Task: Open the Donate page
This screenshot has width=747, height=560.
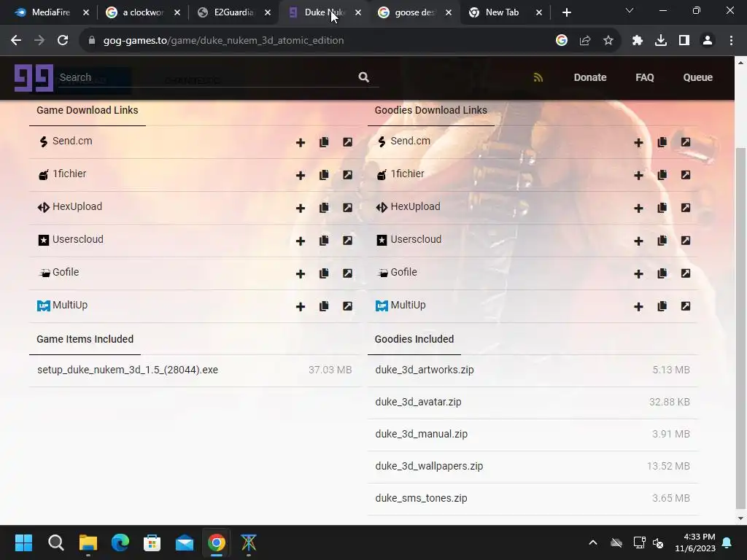Action: (x=589, y=77)
